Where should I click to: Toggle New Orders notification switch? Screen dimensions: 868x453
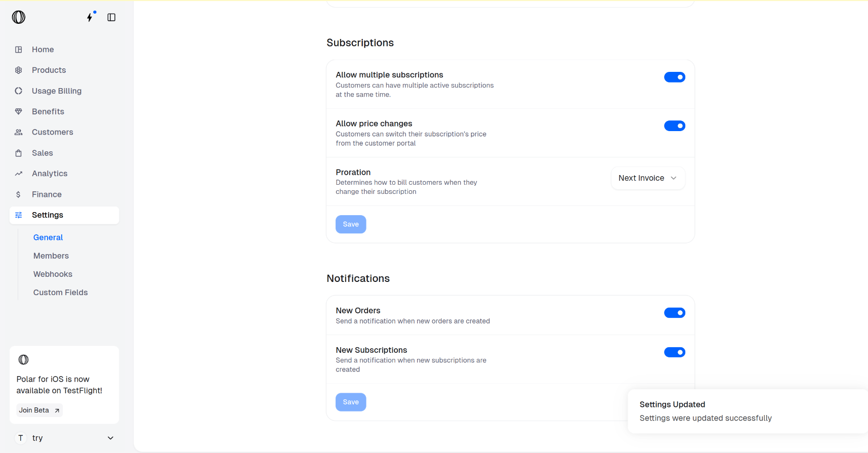[x=674, y=313]
